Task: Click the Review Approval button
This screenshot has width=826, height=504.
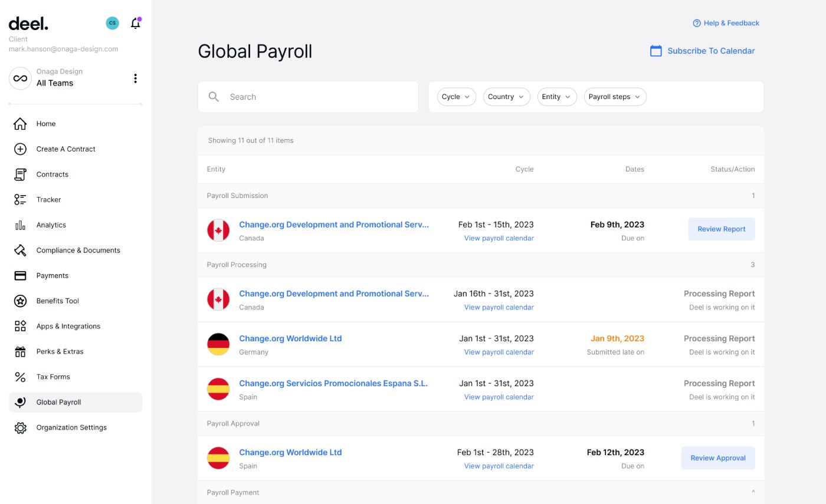Action: (717, 458)
